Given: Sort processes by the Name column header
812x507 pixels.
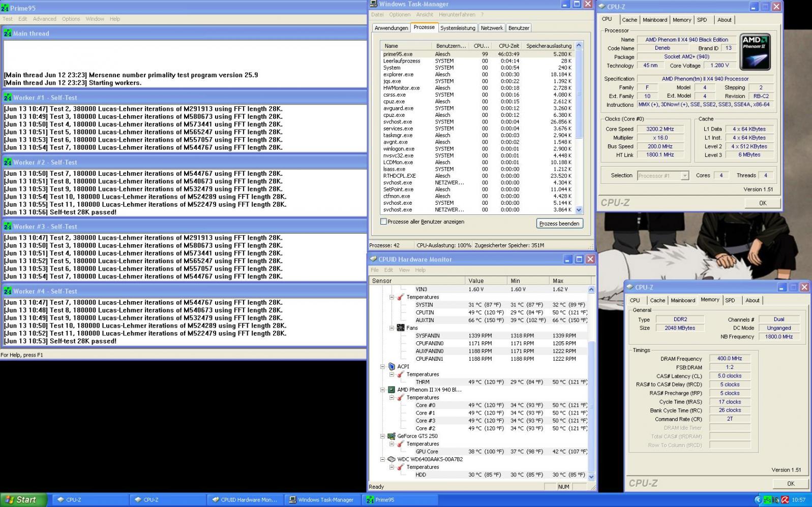Looking at the screenshot, I should pos(406,46).
